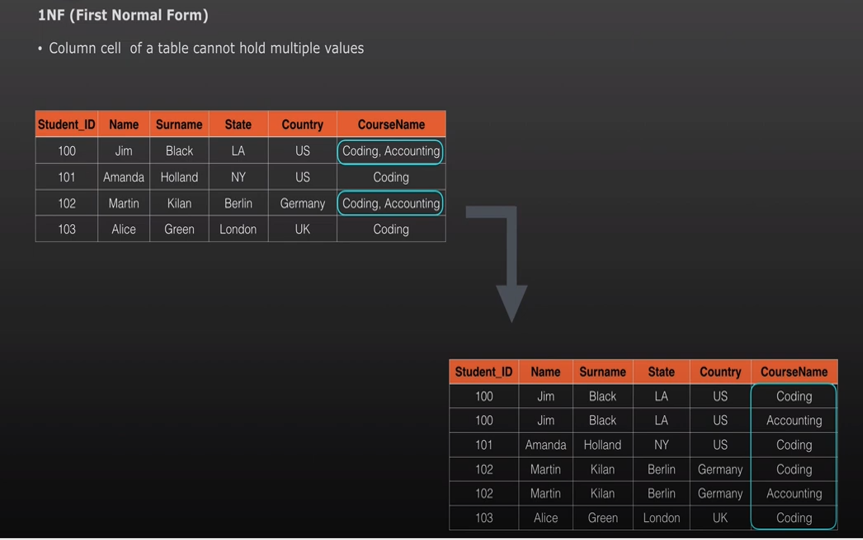
Task: Click 'Martin' in the upper table
Action: [x=123, y=203]
